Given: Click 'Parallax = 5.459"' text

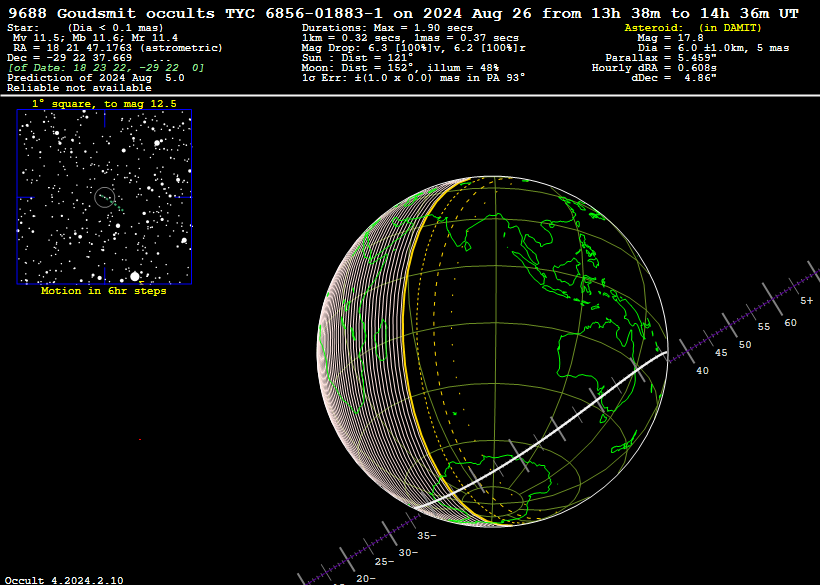Looking at the screenshot, I should [660, 58].
